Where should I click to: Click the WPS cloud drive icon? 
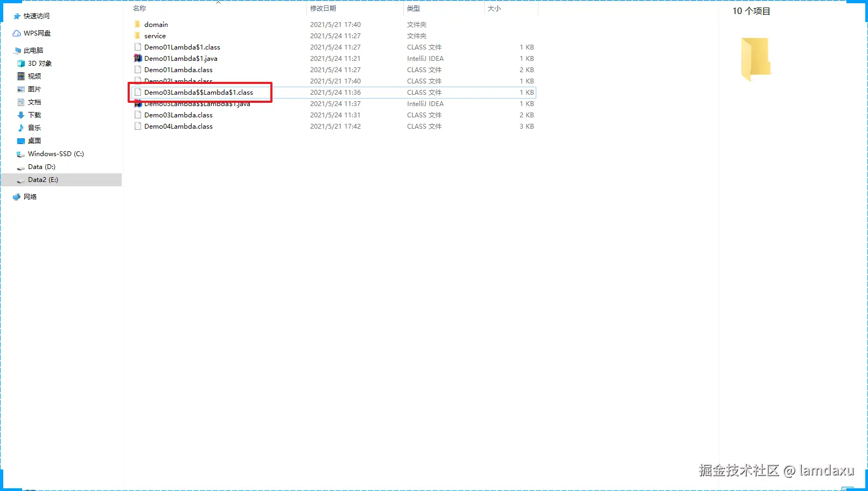pyautogui.click(x=17, y=33)
